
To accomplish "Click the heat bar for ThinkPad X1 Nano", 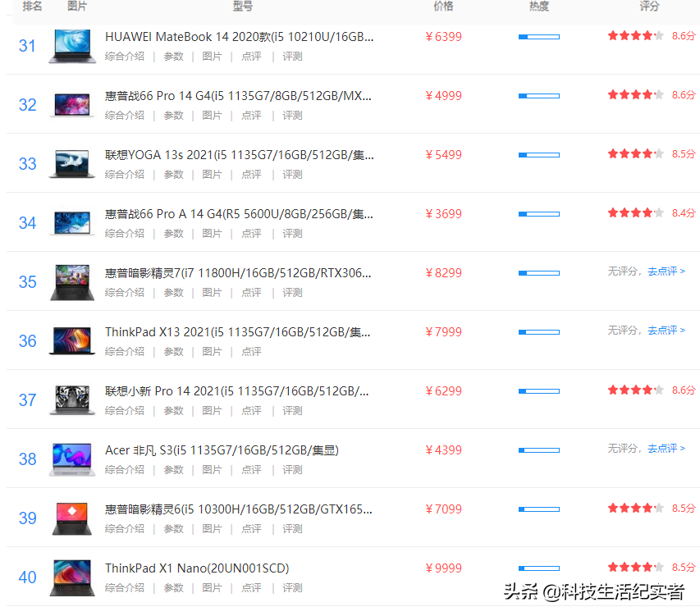I will tap(539, 568).
